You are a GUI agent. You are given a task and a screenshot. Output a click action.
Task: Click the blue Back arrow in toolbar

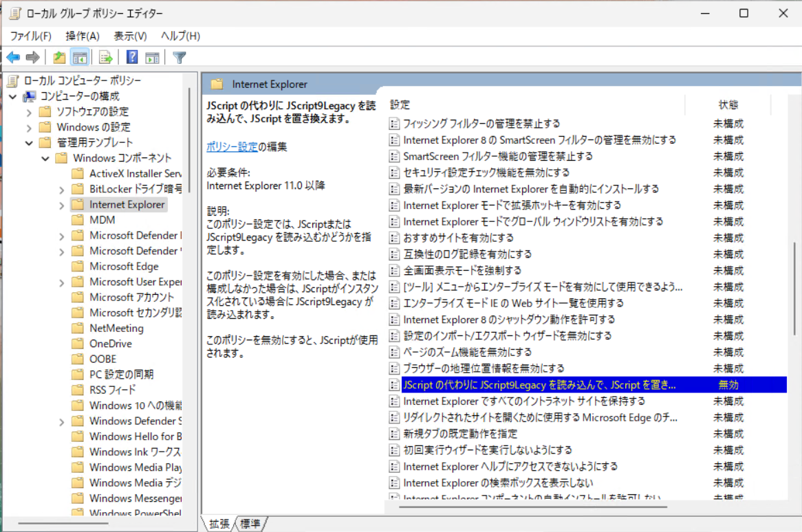[x=13, y=58]
